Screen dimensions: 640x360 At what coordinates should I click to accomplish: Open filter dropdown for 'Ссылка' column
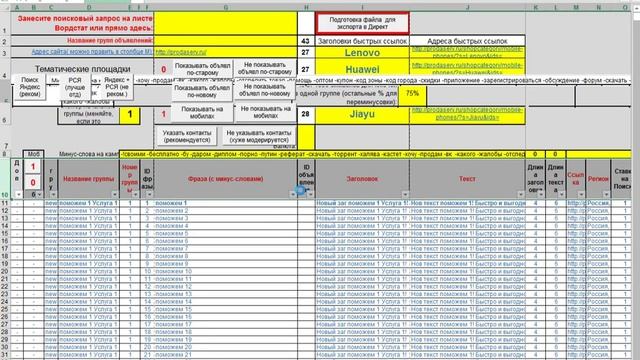pyautogui.click(x=581, y=195)
